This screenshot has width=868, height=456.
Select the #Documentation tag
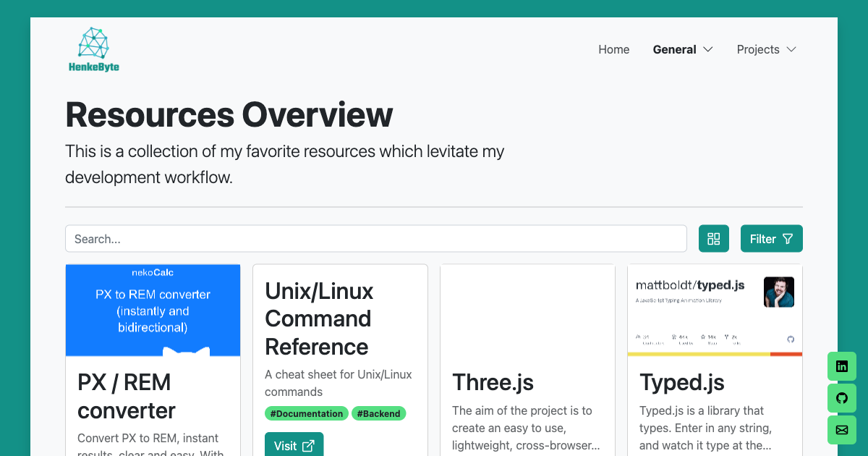tap(307, 413)
